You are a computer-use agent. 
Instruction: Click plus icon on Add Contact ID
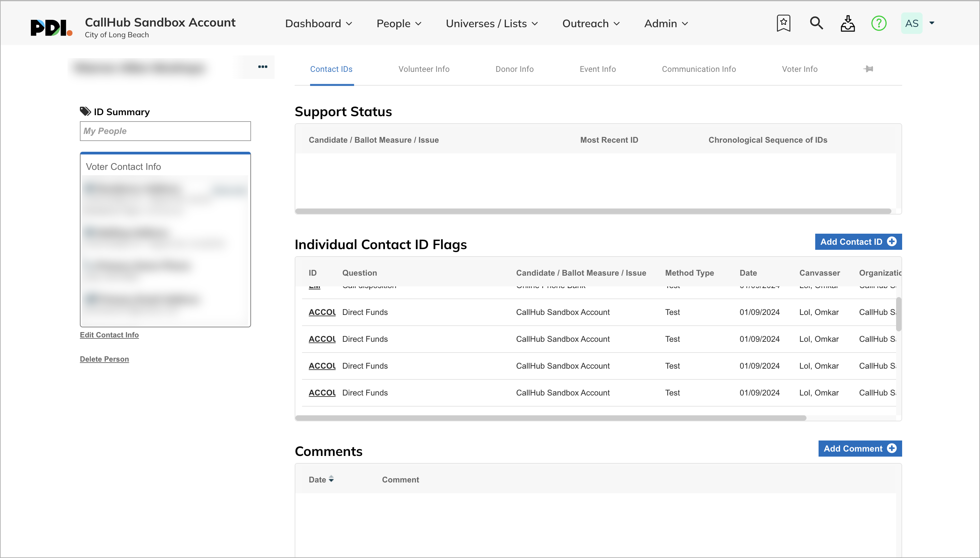tap(892, 241)
